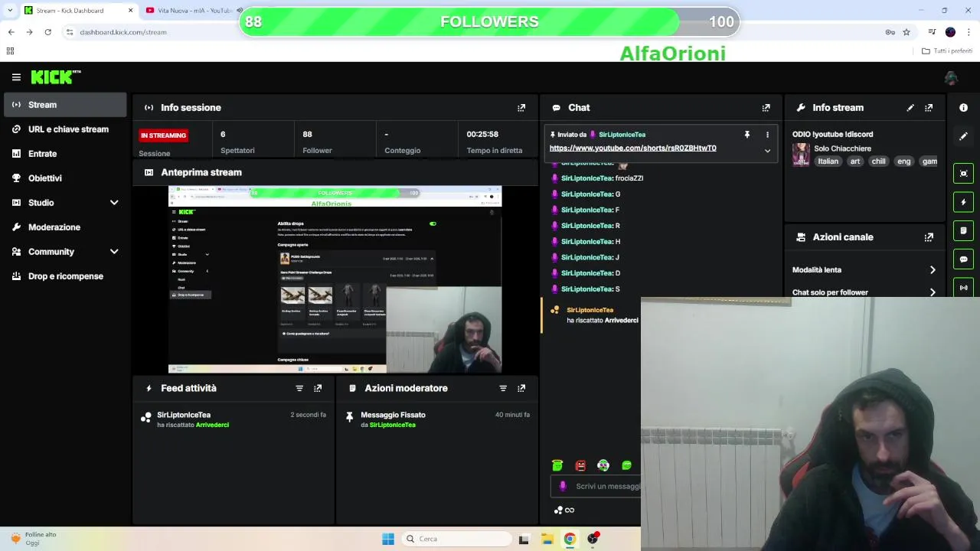Click the pencil edit icon in right rail
The height and width of the screenshot is (551, 980).
pyautogui.click(x=963, y=136)
